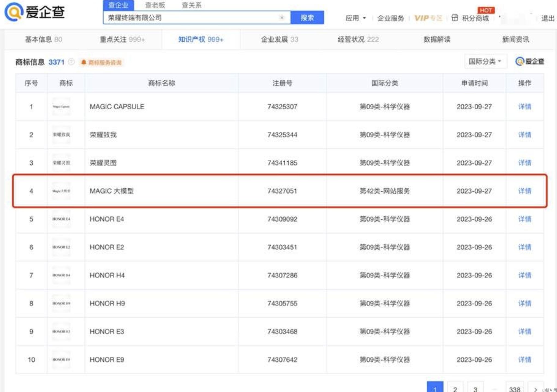Click the 注册号 column header
The height and width of the screenshot is (392, 557).
click(x=282, y=83)
